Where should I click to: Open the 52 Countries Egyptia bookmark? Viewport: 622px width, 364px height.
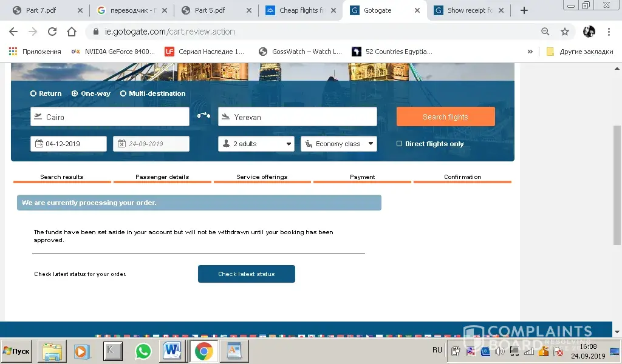tap(392, 52)
